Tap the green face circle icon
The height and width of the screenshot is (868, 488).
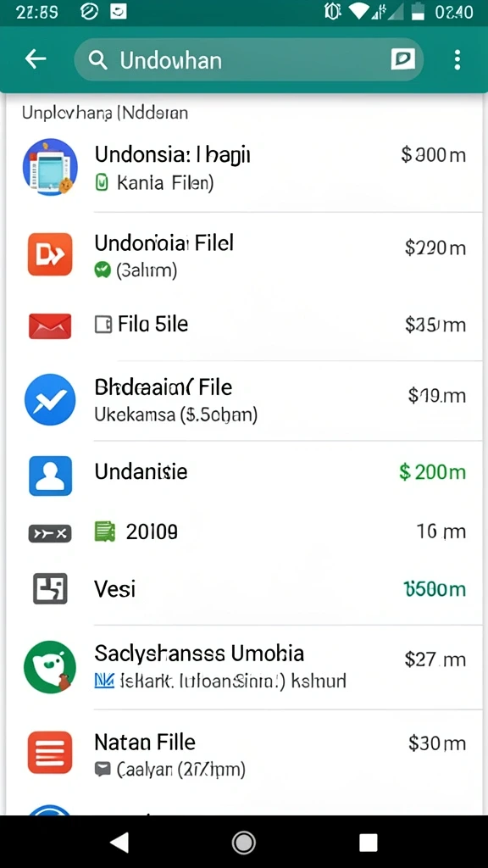pos(50,667)
